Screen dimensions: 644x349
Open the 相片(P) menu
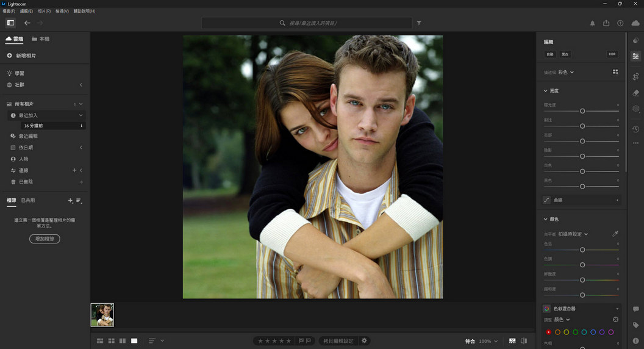pos(44,11)
